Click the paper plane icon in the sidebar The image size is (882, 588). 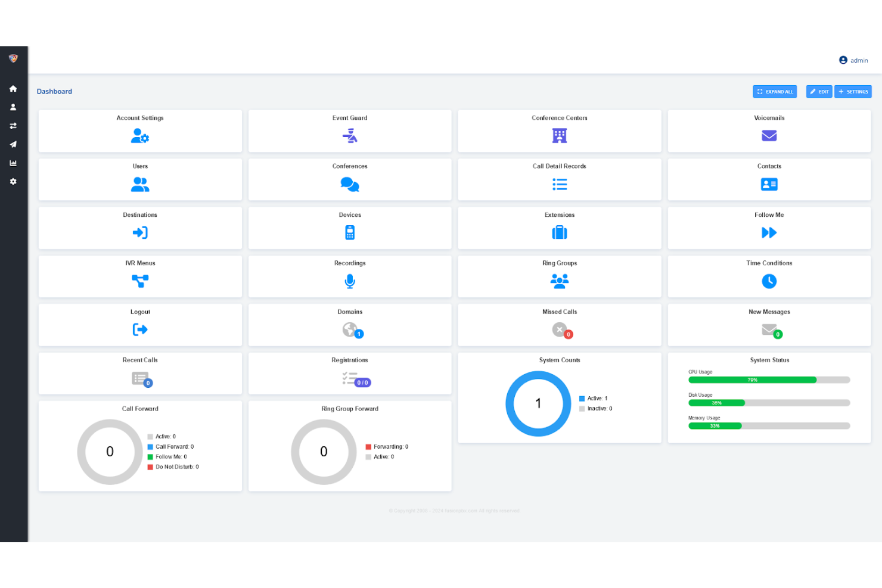13,144
